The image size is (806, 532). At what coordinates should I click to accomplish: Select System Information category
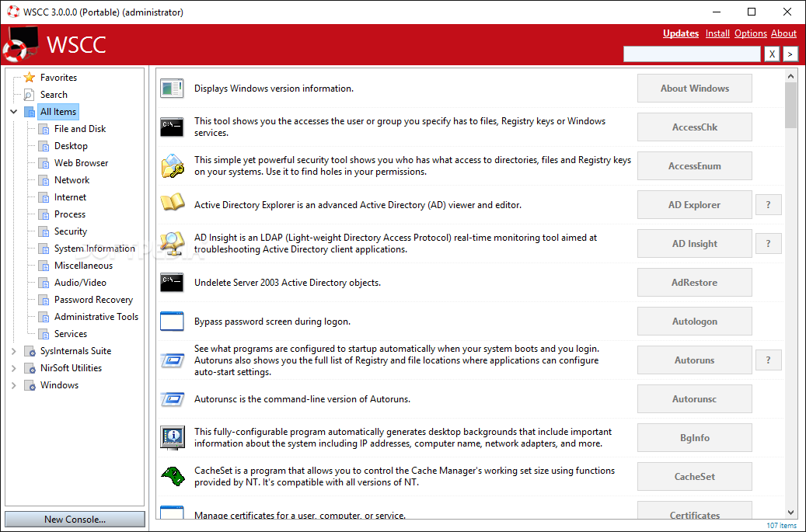95,249
